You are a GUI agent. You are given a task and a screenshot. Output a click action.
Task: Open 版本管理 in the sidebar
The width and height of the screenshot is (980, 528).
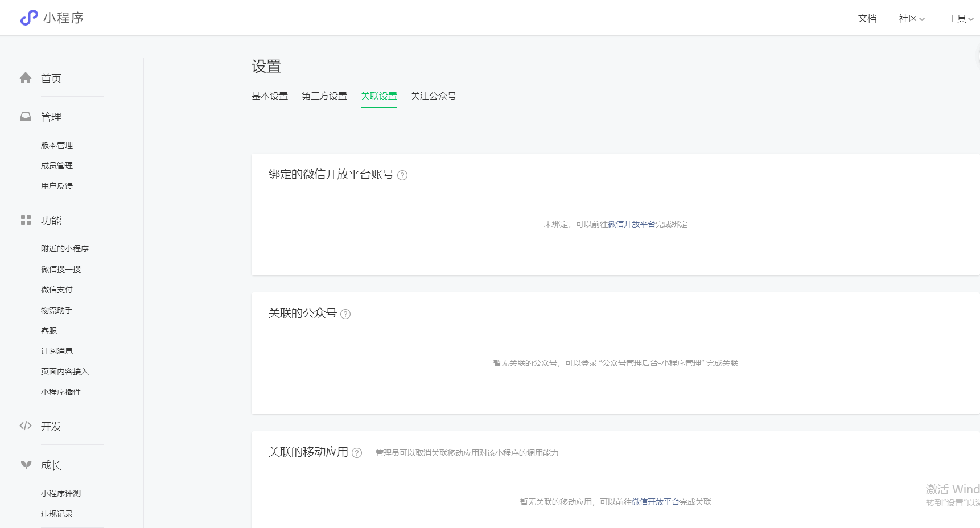(57, 145)
